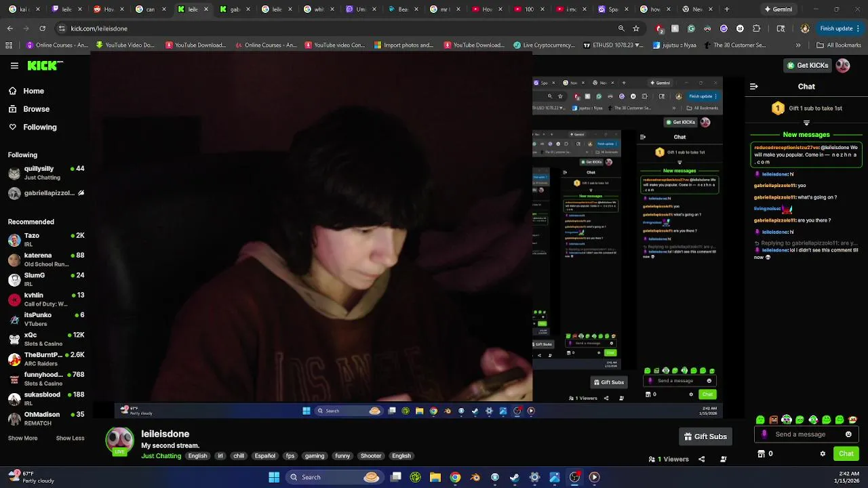Screen dimensions: 868x488
Task: Open the All Bookmarks folder
Action: tap(839, 45)
